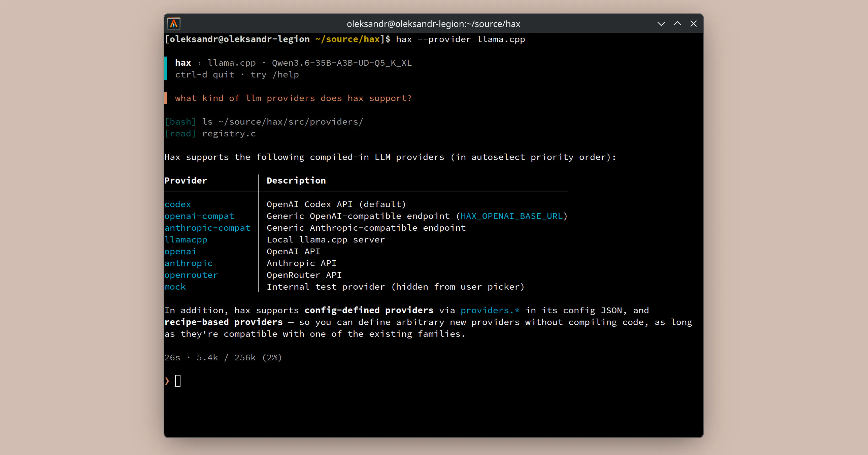Click model name Qwen3.6-35B-A3B-UD-Q5_K_XL
868x455 pixels.
tap(342, 63)
